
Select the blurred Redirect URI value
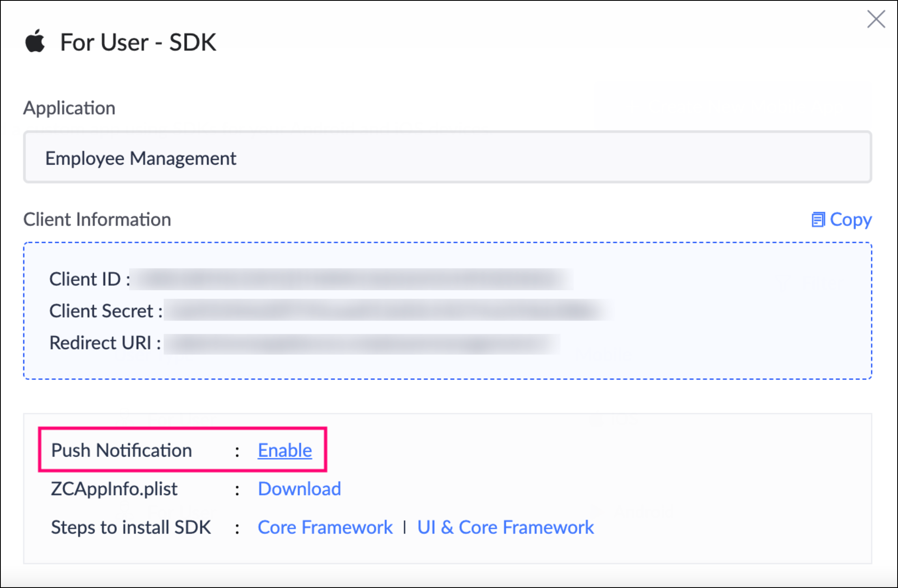coord(361,343)
